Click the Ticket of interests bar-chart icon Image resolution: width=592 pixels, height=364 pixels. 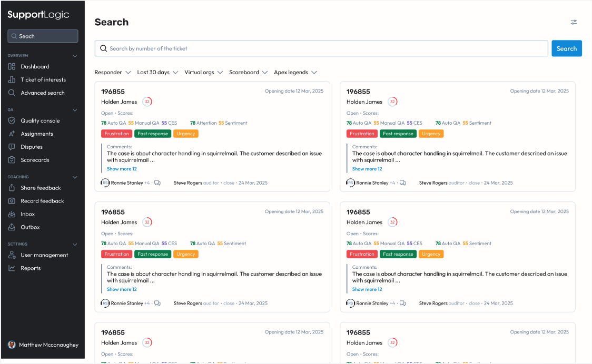pos(12,79)
